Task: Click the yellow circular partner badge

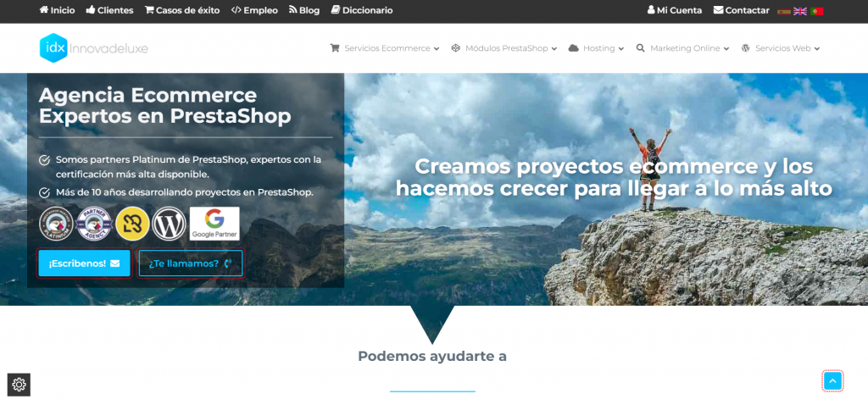Action: (132, 224)
